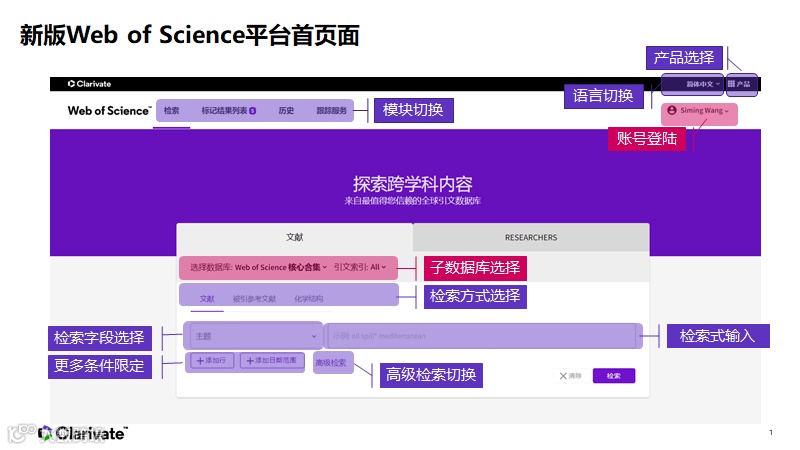This screenshot has width=800, height=450.
Task: Open the 引文索引 All dropdown
Action: pyautogui.click(x=360, y=267)
